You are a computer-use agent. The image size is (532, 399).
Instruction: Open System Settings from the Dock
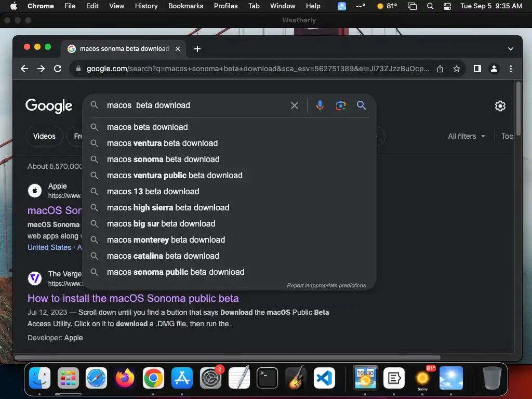(x=210, y=378)
